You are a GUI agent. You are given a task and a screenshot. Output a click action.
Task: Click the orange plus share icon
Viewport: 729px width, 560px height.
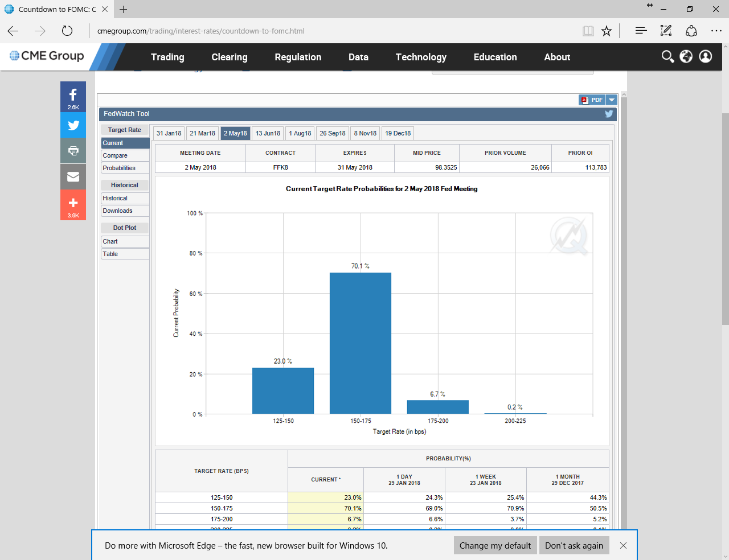tap(73, 204)
